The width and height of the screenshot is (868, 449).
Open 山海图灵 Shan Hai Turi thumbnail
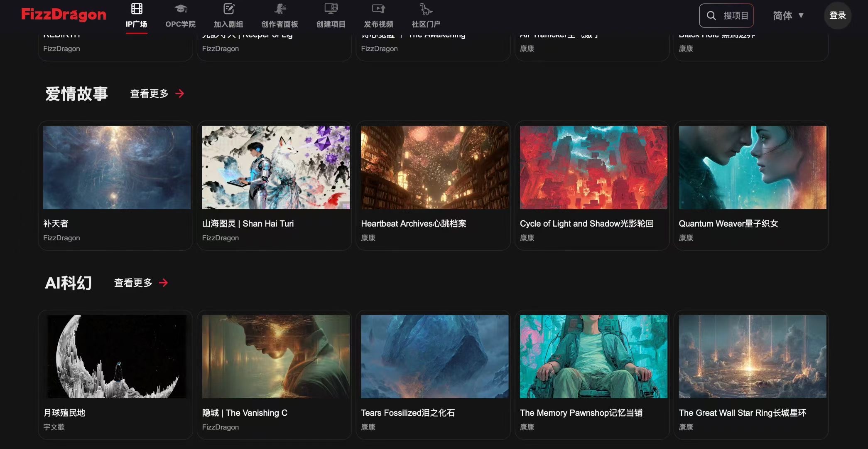point(276,168)
